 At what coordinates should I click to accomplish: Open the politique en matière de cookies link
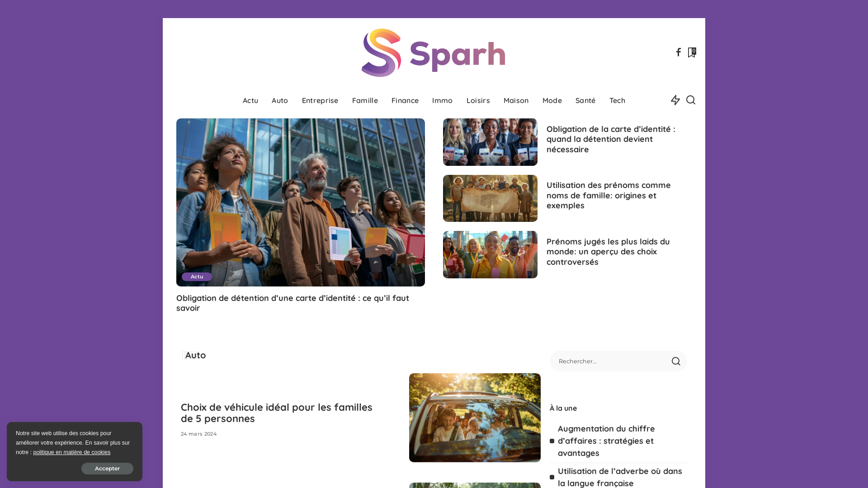(x=71, y=452)
